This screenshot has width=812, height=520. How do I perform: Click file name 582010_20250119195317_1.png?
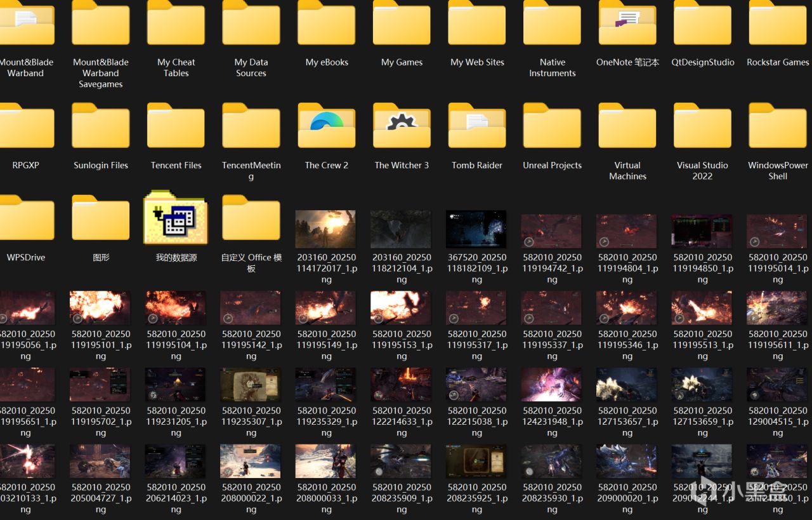click(477, 345)
